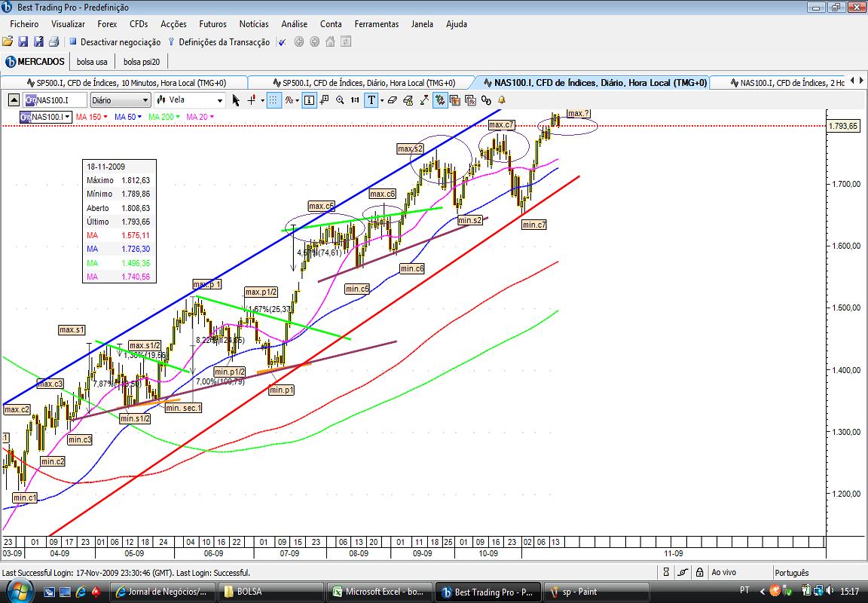Viewport: 868px width, 603px height.
Task: Click the eraser tool in chart toolbar
Action: coord(393,100)
